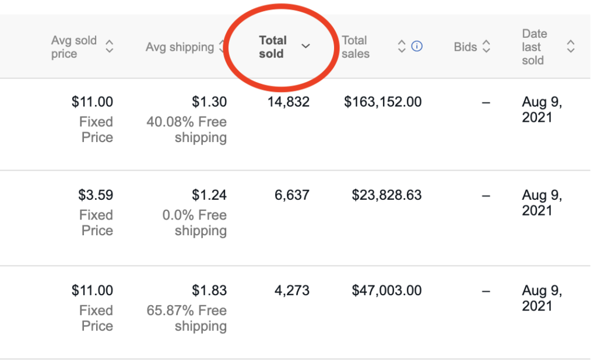Click the Bids column header label
This screenshot has width=597, height=364.
pos(465,47)
